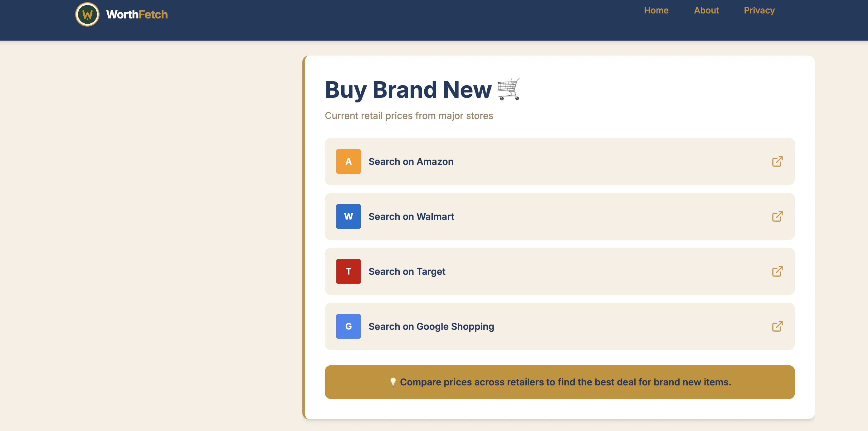868x431 pixels.
Task: Click the orange Amazon 'A' badge
Action: (x=348, y=161)
